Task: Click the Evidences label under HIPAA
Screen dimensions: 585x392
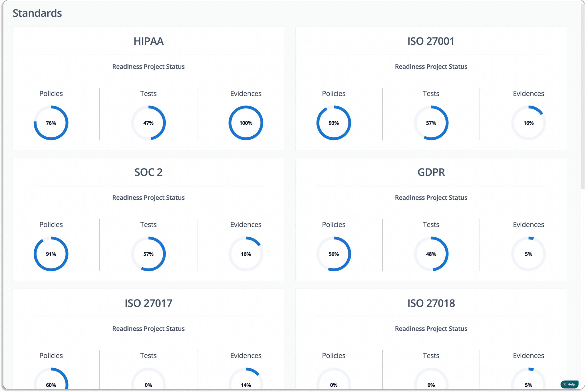Action: pos(246,94)
